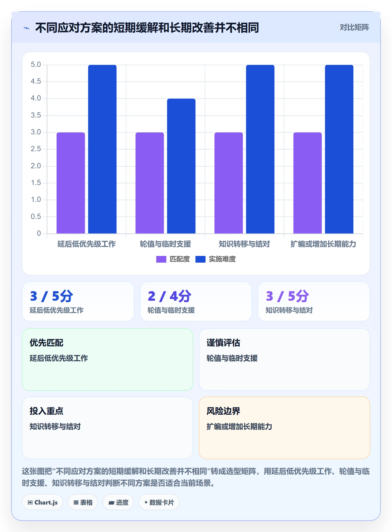Click the Chart.js tag
The width and height of the screenshot is (392, 532).
[43, 502]
